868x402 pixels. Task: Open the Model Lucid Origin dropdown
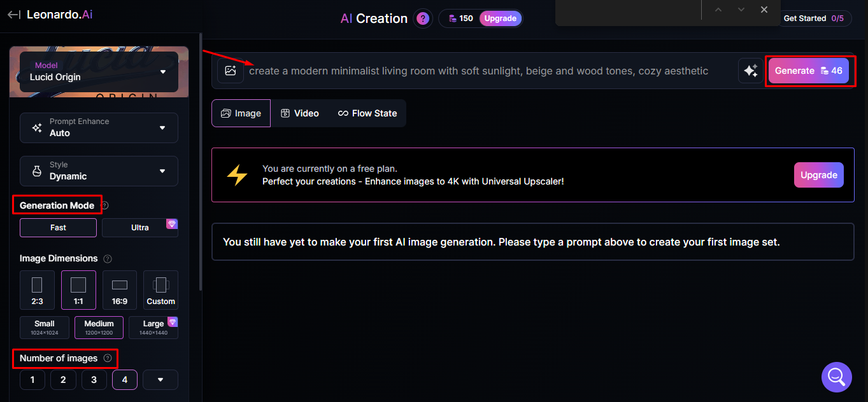point(99,72)
